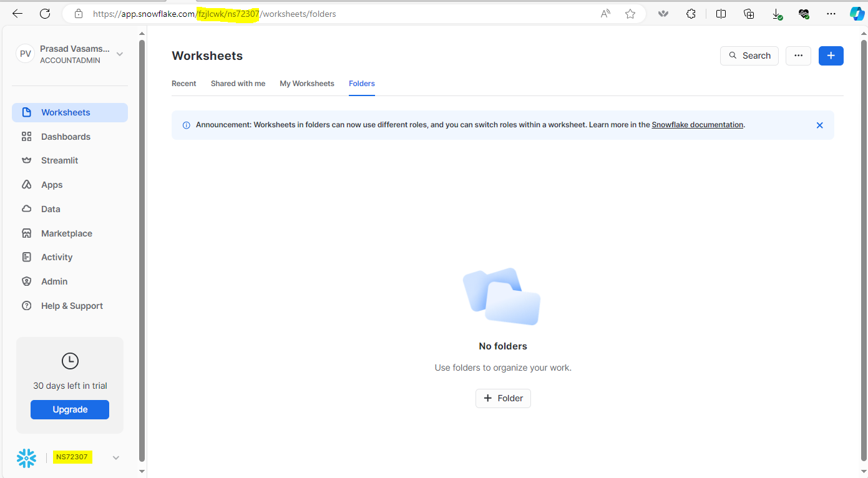
Task: Click the PV user avatar
Action: click(26, 54)
